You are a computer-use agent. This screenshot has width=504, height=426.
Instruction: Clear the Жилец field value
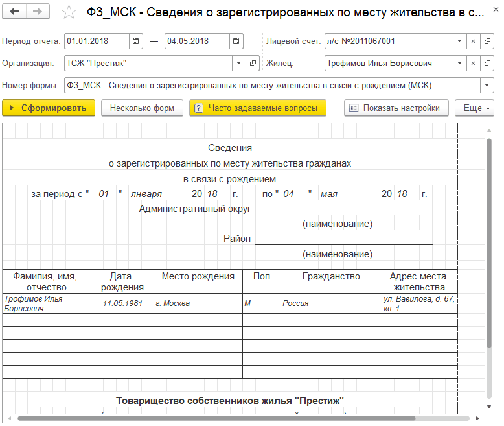tap(473, 63)
